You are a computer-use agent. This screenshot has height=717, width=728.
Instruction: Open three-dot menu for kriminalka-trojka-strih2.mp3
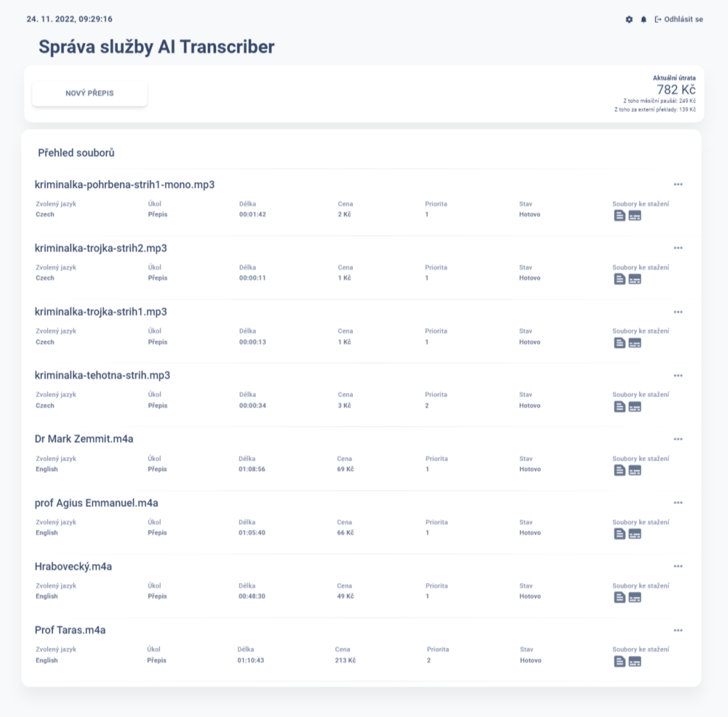(678, 248)
